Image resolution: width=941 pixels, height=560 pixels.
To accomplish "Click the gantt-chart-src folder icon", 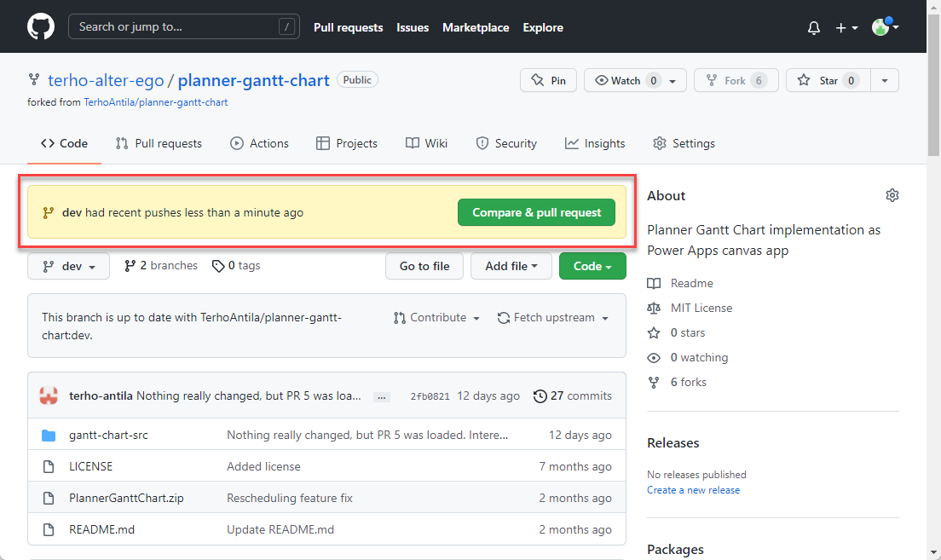I will coord(49,436).
